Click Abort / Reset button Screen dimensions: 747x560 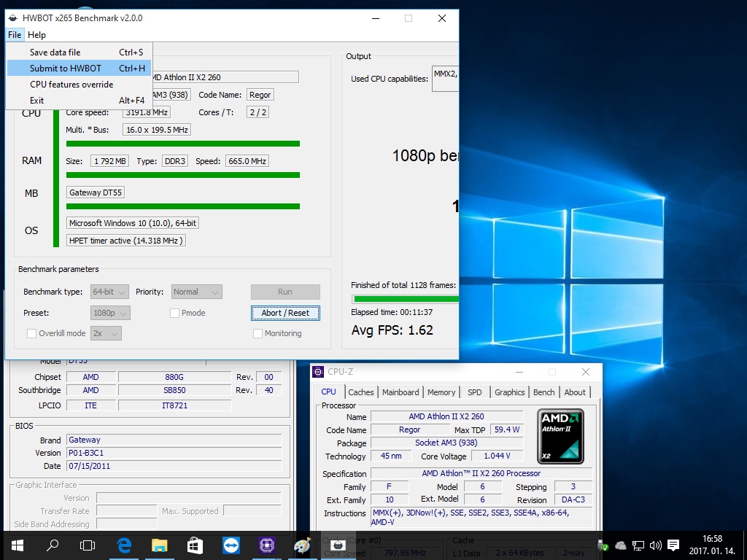click(x=285, y=313)
